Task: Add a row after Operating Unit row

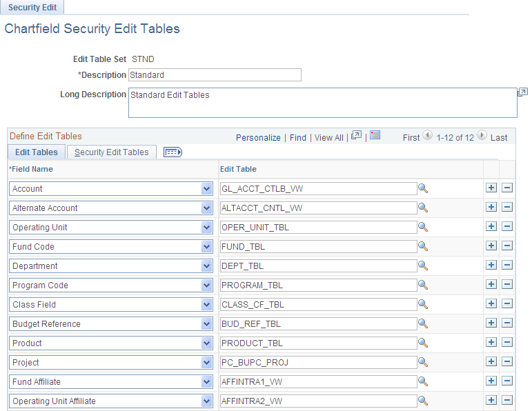Action: [x=491, y=226]
